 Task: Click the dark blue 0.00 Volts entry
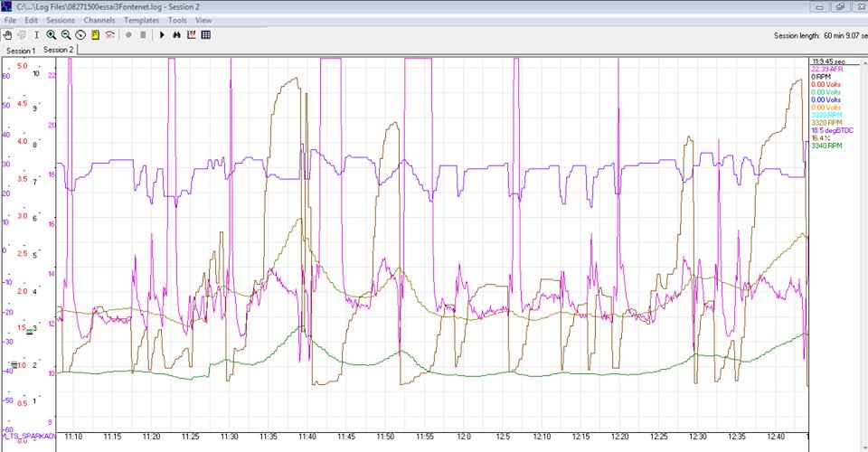[x=826, y=99]
